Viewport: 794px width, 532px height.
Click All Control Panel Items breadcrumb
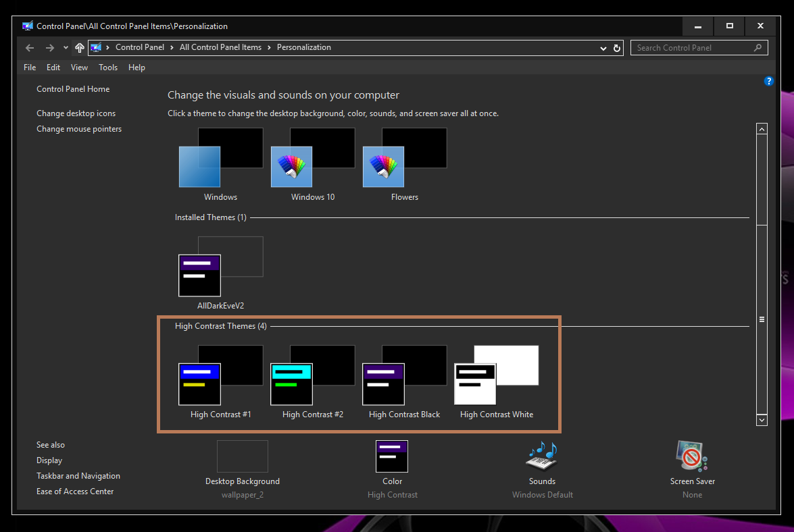tap(221, 47)
